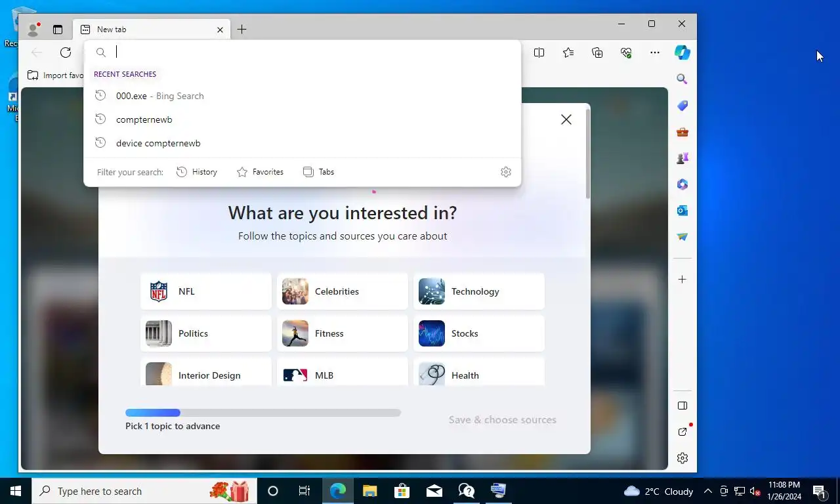Open sidebar Microsoft 365 icon
Viewport: 840px width, 504px height.
pyautogui.click(x=682, y=184)
